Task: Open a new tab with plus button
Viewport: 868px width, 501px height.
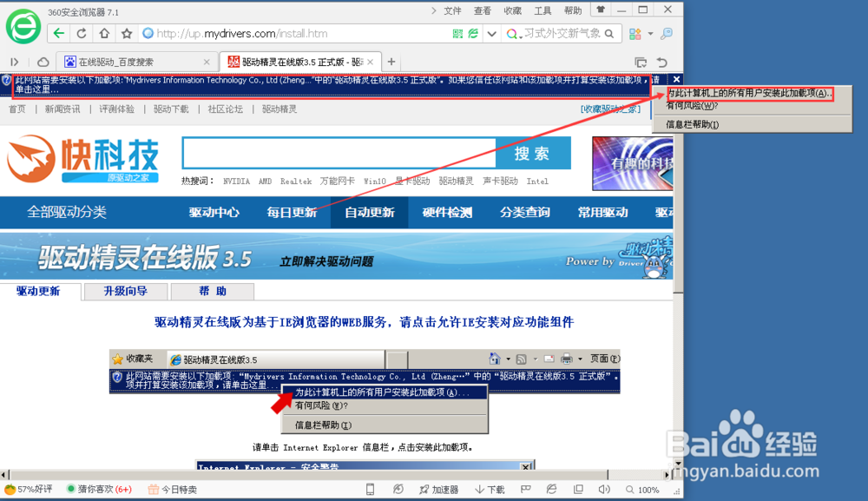Action: coord(391,62)
